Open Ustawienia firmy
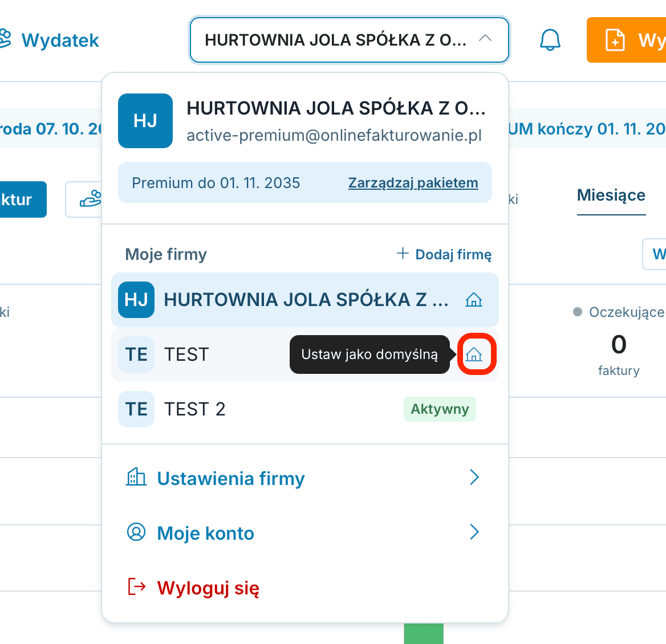 [305, 478]
